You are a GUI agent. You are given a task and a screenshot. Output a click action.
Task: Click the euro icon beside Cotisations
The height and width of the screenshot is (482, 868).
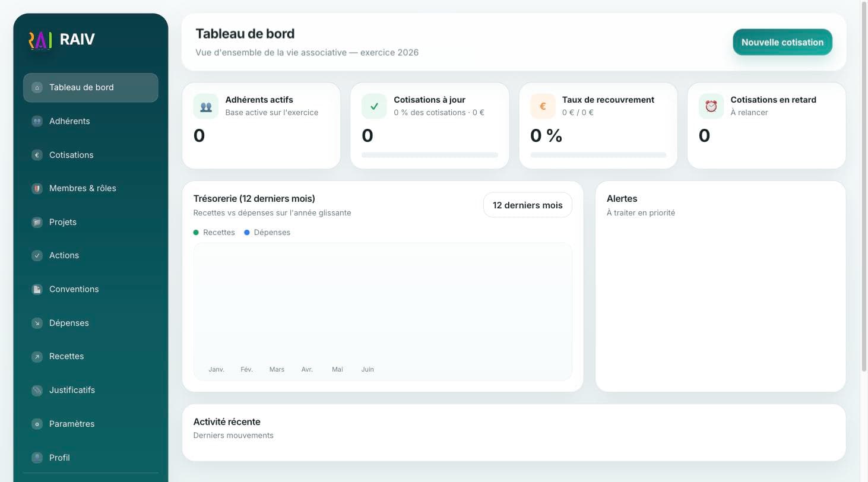(x=37, y=155)
